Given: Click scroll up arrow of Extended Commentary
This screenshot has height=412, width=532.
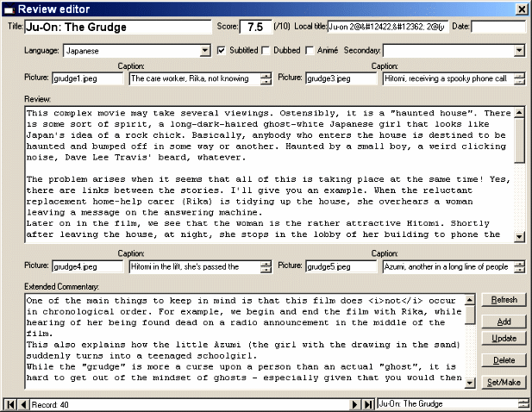Looking at the screenshot, I should point(470,300).
